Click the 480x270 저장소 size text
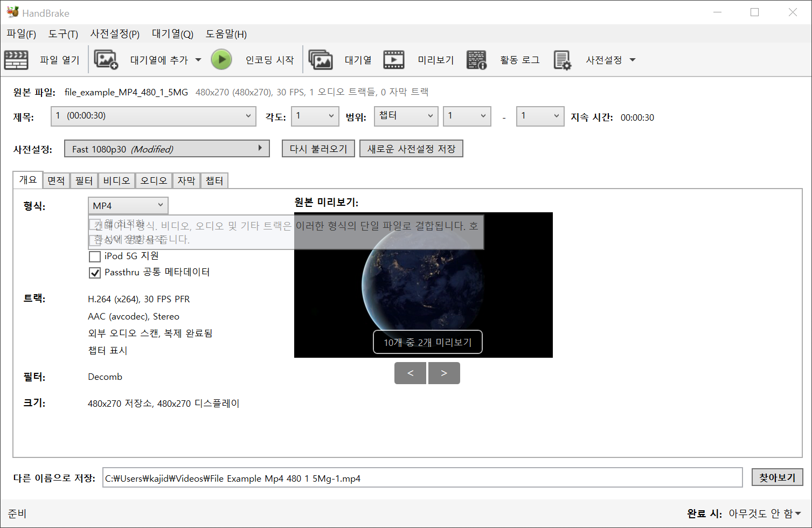812x528 pixels. tap(164, 403)
